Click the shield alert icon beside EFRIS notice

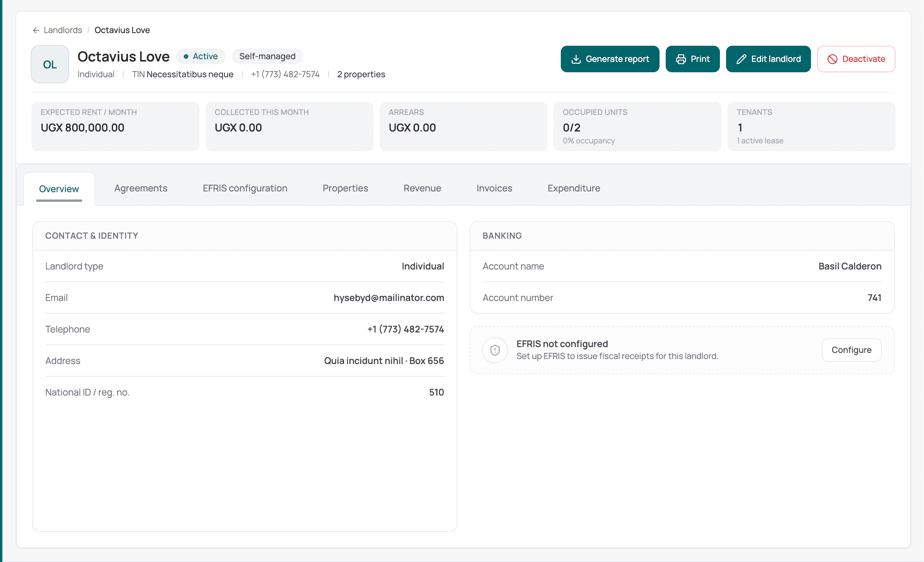[x=495, y=350]
